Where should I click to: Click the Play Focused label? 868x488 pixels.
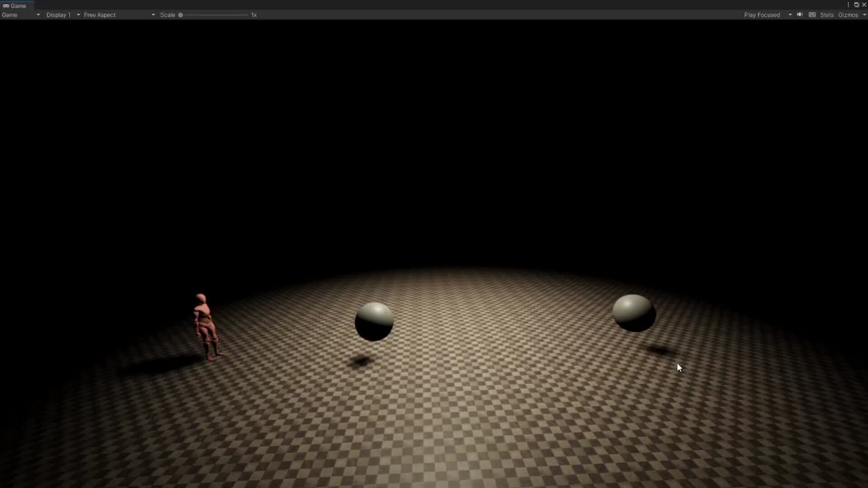(x=763, y=14)
